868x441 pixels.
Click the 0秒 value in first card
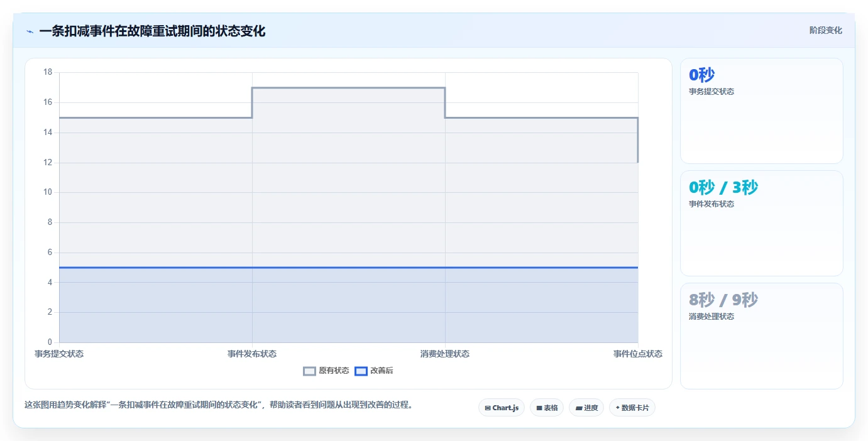pos(702,75)
